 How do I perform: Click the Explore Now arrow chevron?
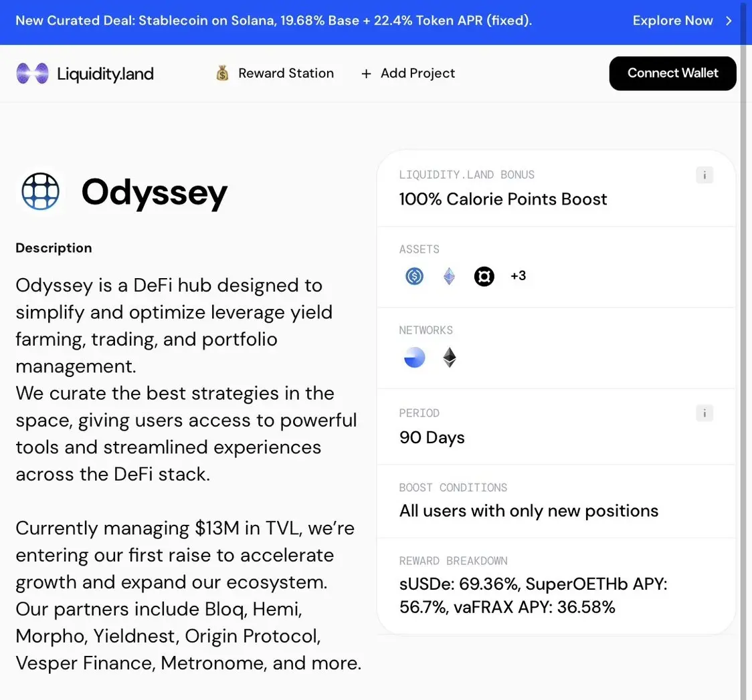coord(729,21)
